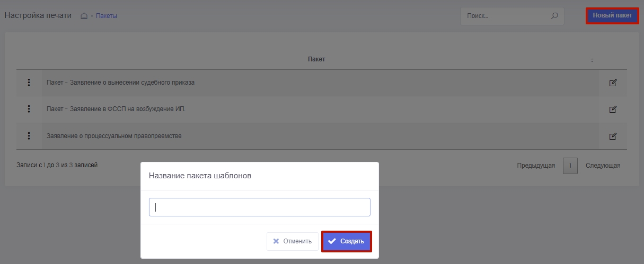Select the 'Заявление о процессуальном правопреемстве' row text

[x=114, y=136]
